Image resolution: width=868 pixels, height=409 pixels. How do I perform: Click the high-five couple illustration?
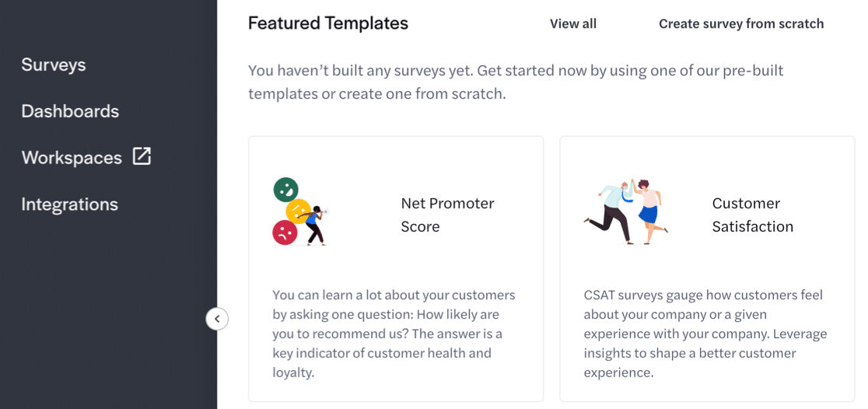[x=626, y=211]
